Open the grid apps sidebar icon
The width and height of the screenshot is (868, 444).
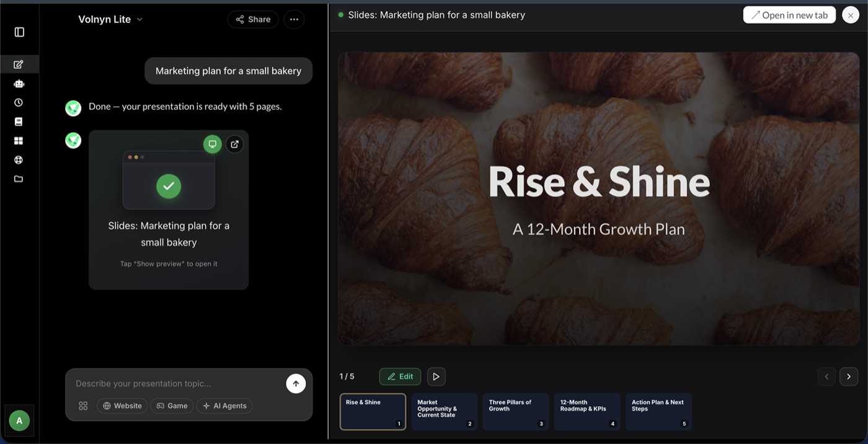point(19,141)
